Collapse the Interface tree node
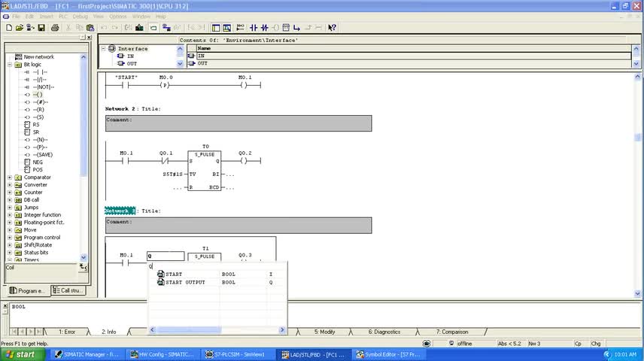The image size is (644, 361). [x=104, y=48]
